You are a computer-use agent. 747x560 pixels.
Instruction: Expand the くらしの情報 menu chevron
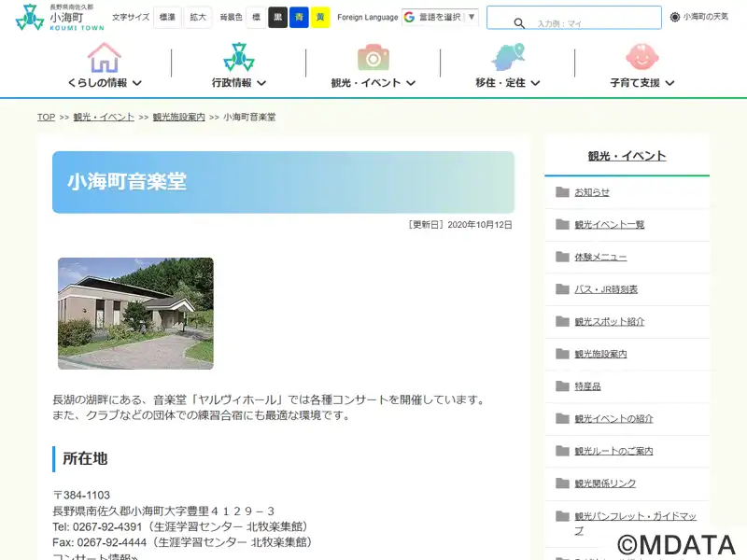[136, 83]
